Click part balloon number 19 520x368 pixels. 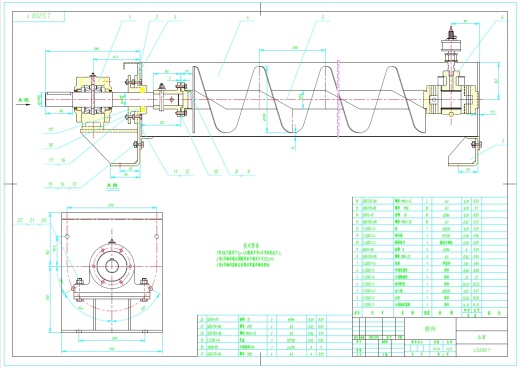point(51,129)
